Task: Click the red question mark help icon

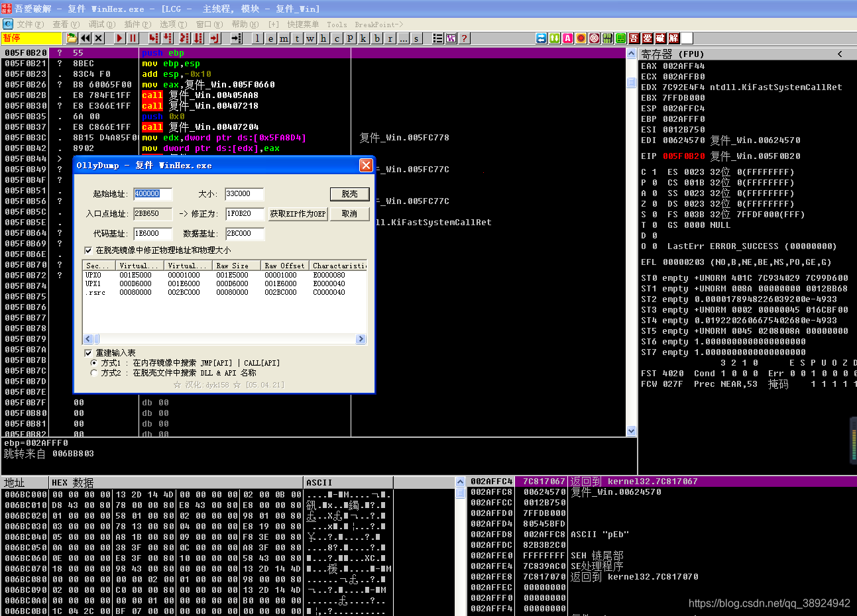Action: click(464, 38)
